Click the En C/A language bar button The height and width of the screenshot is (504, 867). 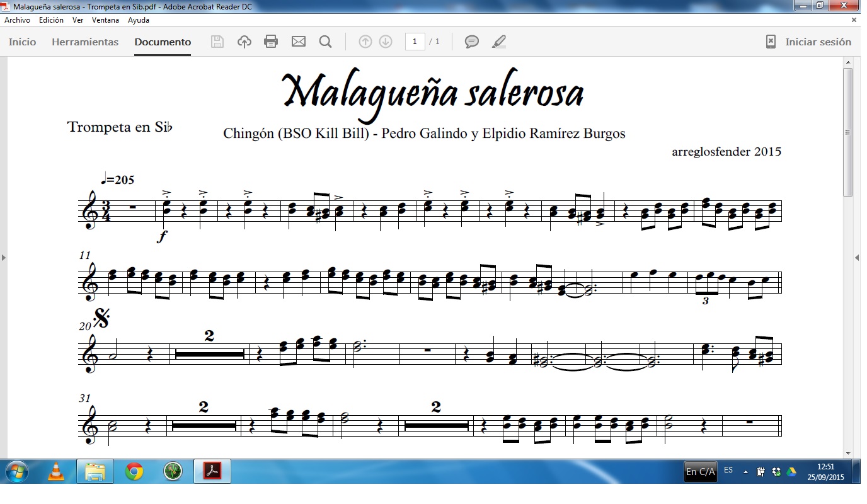(x=701, y=471)
